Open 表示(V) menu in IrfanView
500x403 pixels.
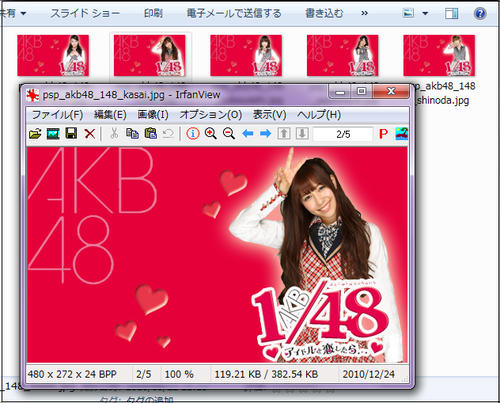click(269, 115)
